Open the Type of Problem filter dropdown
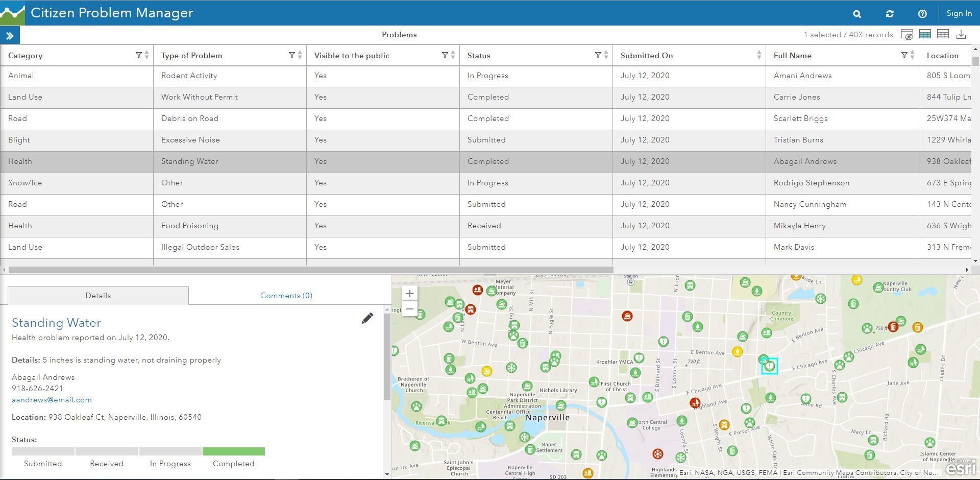 pyautogui.click(x=291, y=55)
